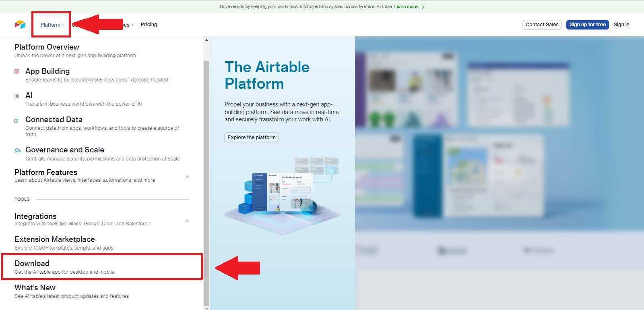Open the Pricing page
The height and width of the screenshot is (310, 644).
pos(149,24)
